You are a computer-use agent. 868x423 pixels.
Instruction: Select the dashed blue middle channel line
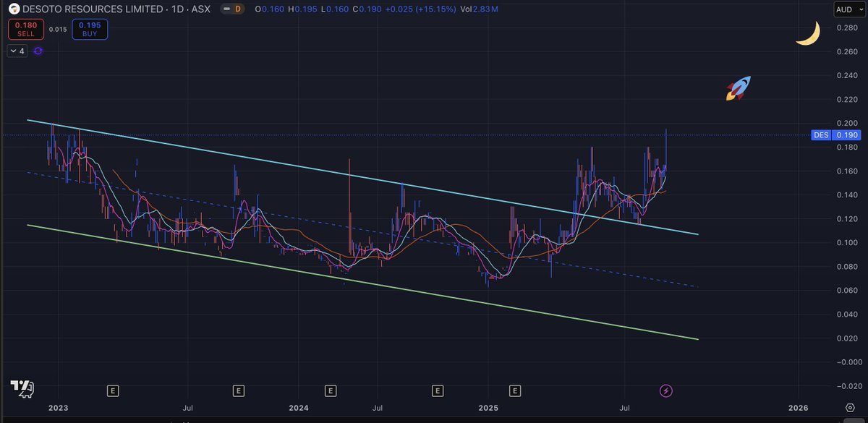(362, 229)
